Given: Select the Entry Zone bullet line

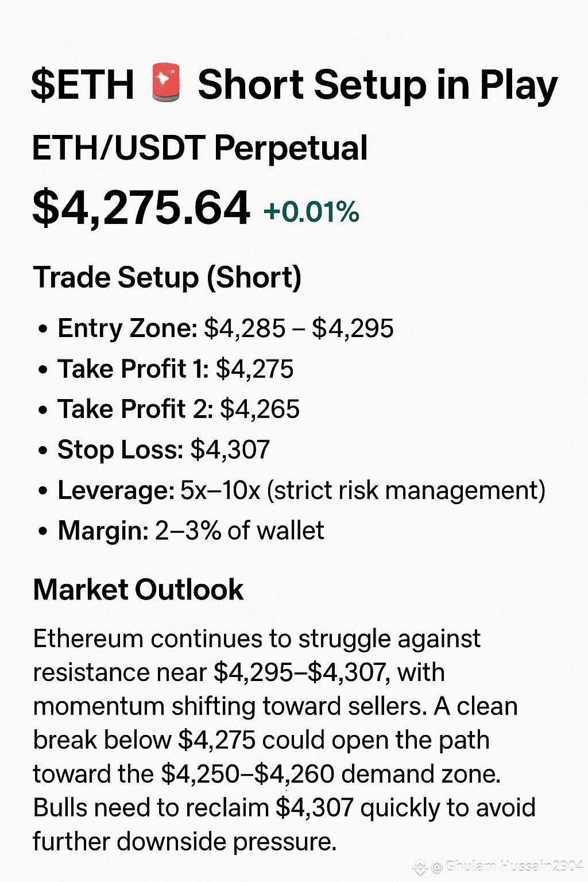Looking at the screenshot, I should [216, 328].
